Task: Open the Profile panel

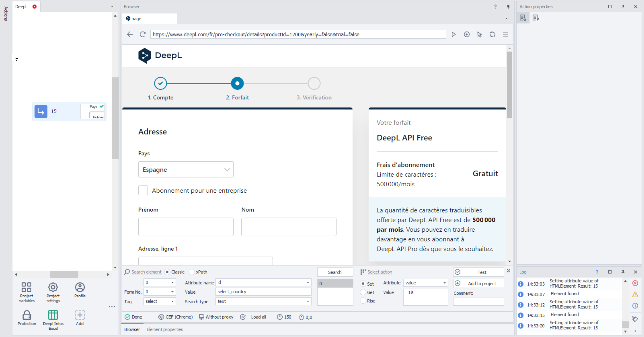Action: (80, 290)
